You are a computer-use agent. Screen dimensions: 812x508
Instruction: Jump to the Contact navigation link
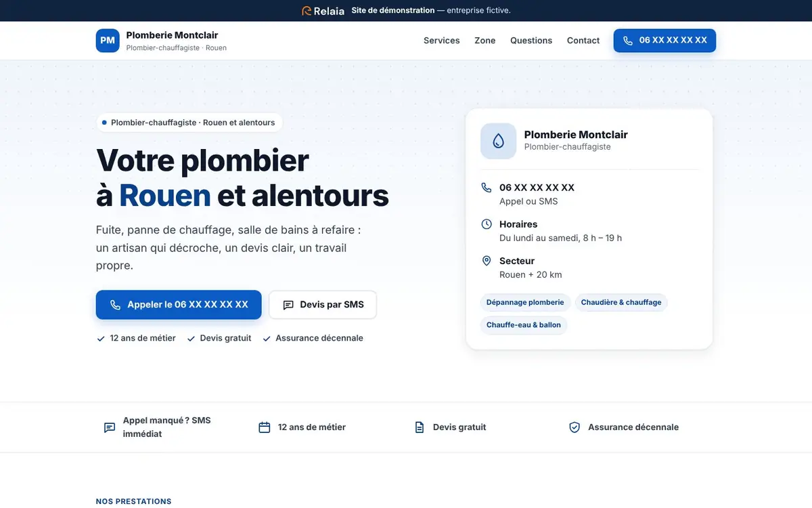(583, 41)
